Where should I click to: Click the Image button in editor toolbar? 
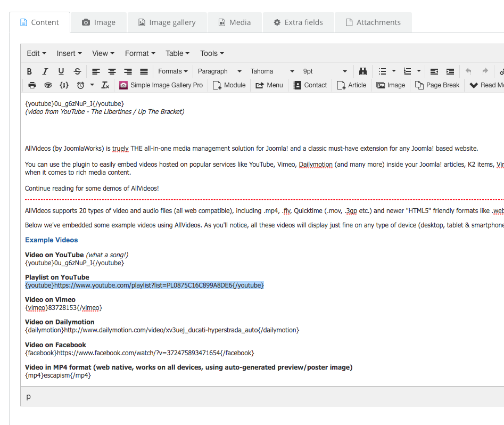tap(391, 85)
